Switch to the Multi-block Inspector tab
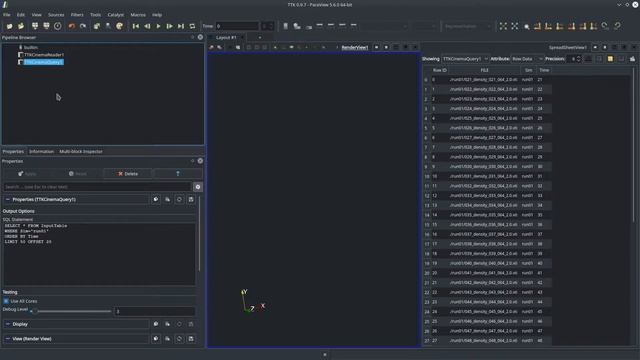The image size is (640, 360). 81,151
